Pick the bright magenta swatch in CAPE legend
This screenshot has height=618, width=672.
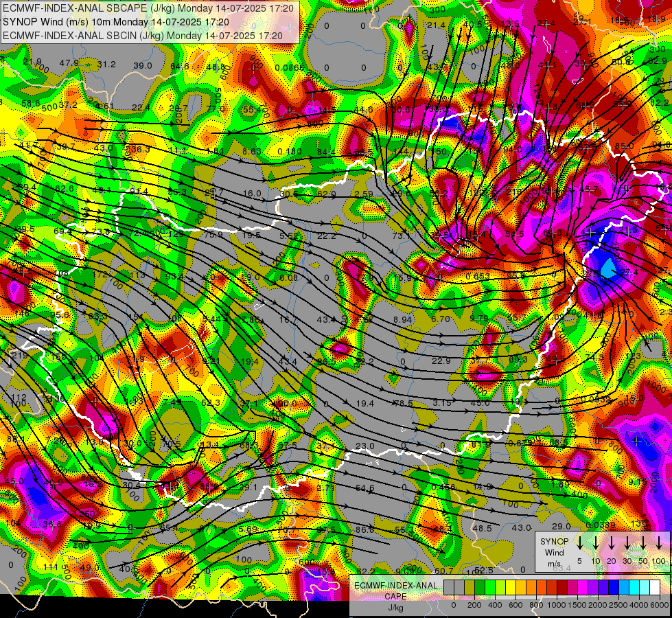pos(583,588)
